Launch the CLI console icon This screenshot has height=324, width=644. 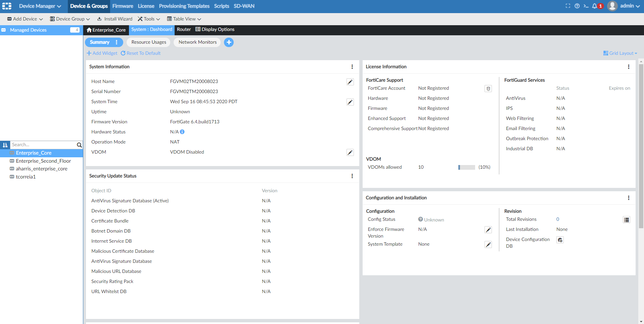[x=586, y=6]
